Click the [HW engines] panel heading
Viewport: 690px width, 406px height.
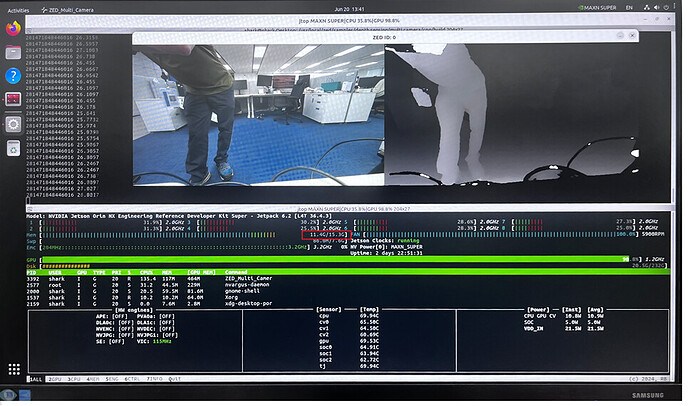[136, 310]
